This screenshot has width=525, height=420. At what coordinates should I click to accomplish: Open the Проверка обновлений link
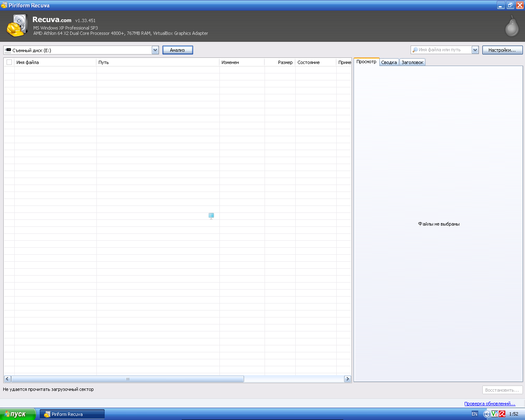tap(490, 404)
